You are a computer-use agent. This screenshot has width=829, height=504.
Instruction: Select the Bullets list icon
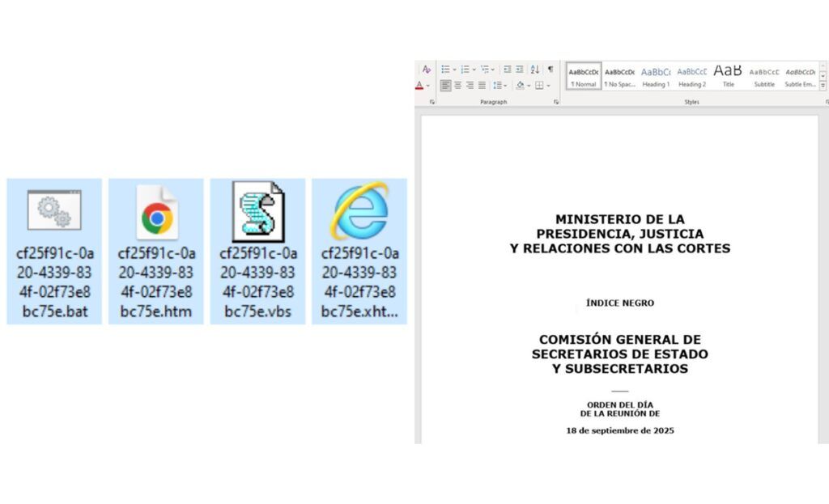click(445, 69)
